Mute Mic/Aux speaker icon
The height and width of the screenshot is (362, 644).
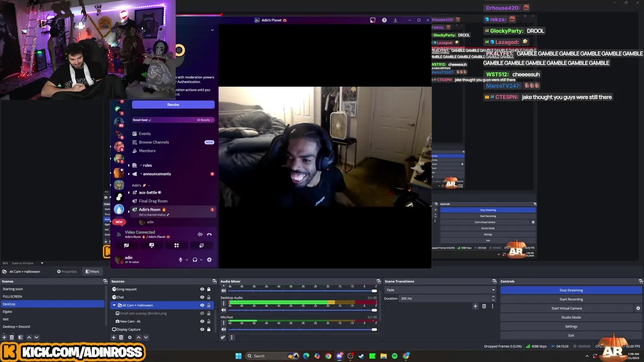(223, 329)
